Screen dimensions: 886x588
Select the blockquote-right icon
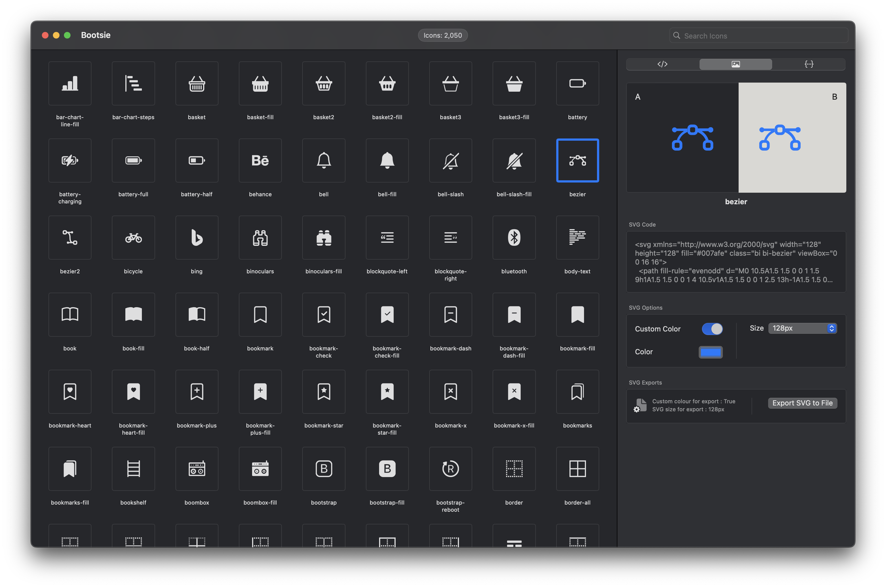point(450,237)
